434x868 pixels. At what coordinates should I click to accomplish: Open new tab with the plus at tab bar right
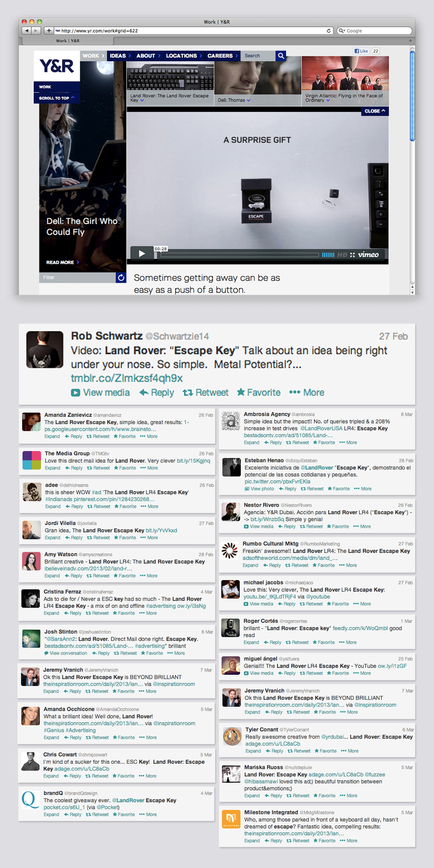click(x=410, y=41)
